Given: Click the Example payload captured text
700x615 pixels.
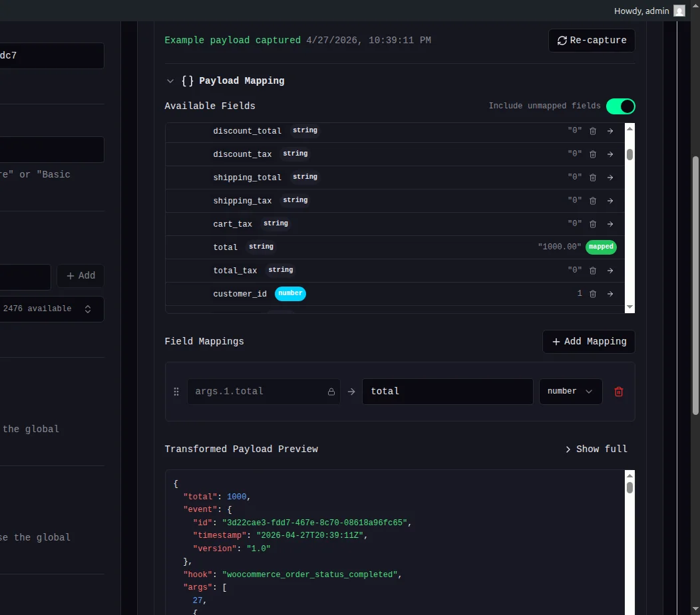Looking at the screenshot, I should click(x=233, y=40).
